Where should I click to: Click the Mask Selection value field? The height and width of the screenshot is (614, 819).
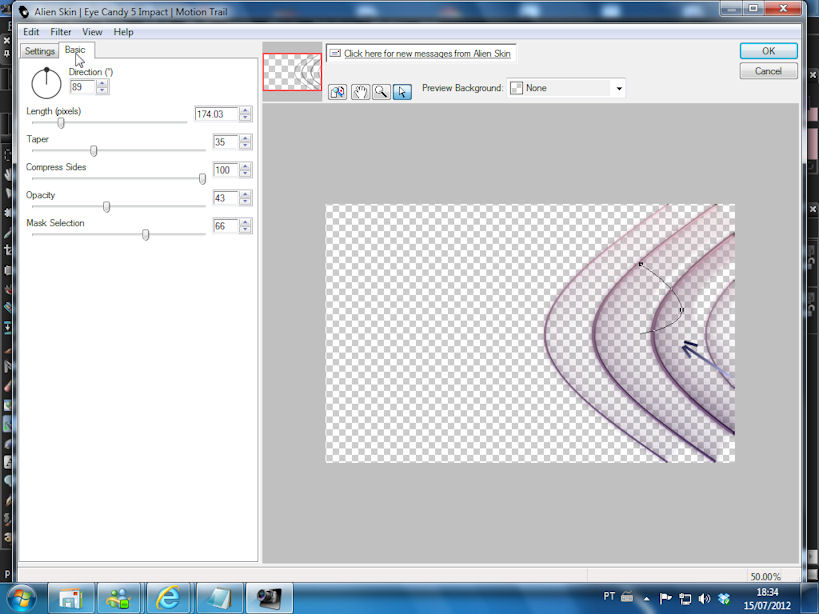pos(225,226)
